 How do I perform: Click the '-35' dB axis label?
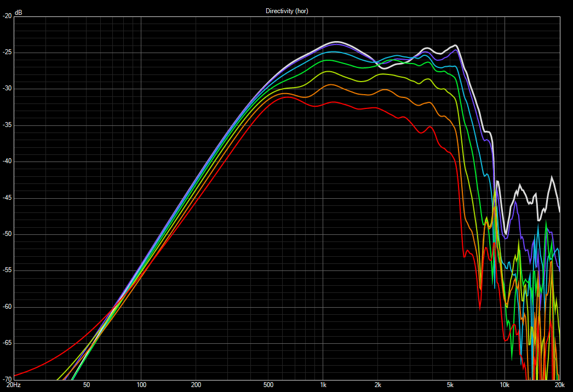point(7,125)
